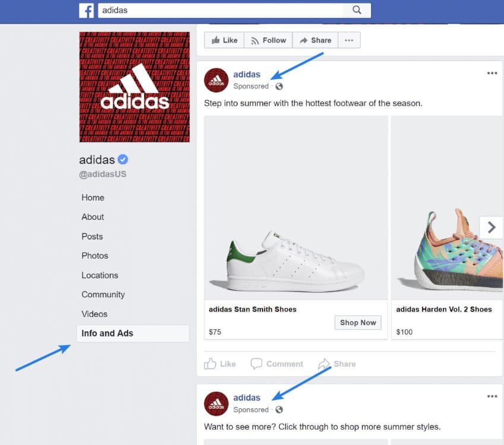Image resolution: width=504 pixels, height=445 pixels.
Task: Open the Posts section
Action: (x=92, y=237)
